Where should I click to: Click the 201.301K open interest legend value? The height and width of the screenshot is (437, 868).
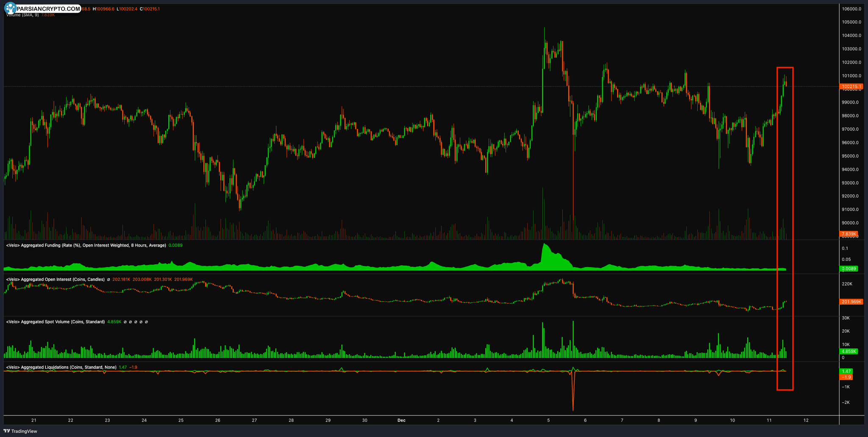tap(163, 279)
